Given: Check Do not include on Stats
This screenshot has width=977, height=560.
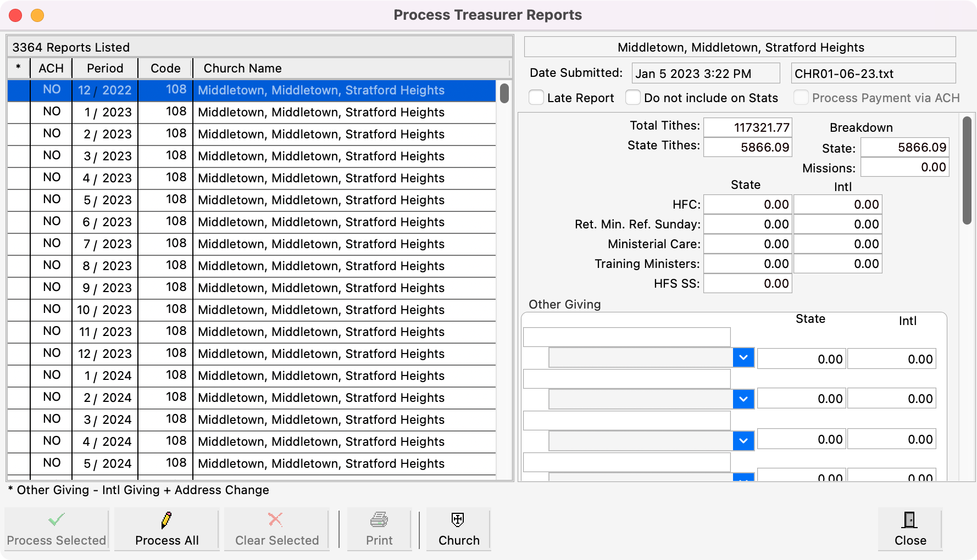Looking at the screenshot, I should click(x=633, y=97).
